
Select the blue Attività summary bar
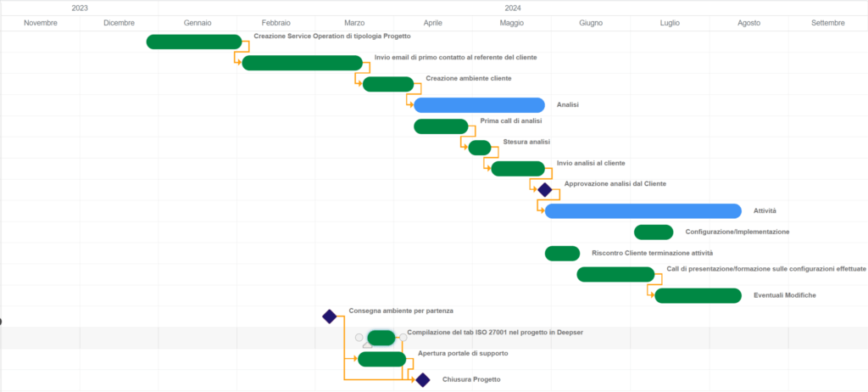[643, 210]
